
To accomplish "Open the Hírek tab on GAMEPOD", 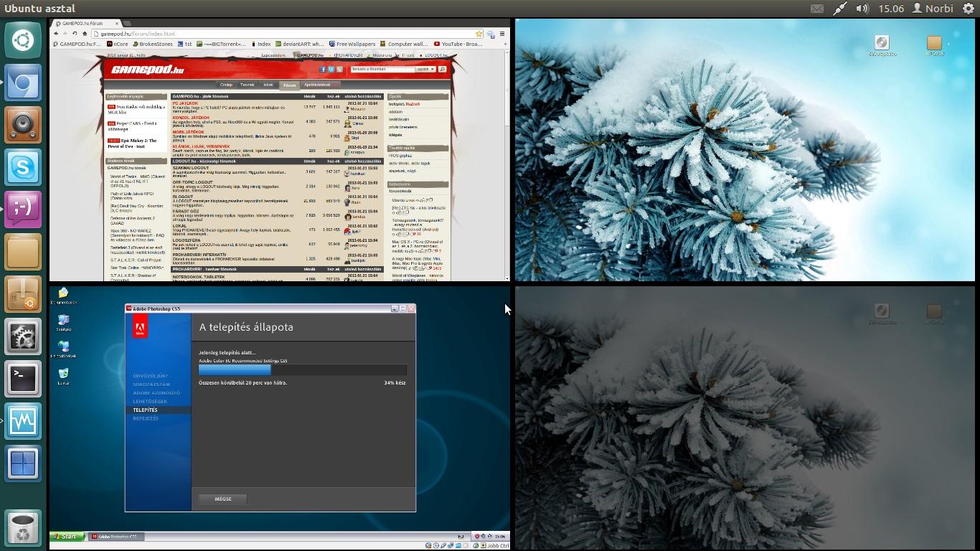I will tap(268, 85).
